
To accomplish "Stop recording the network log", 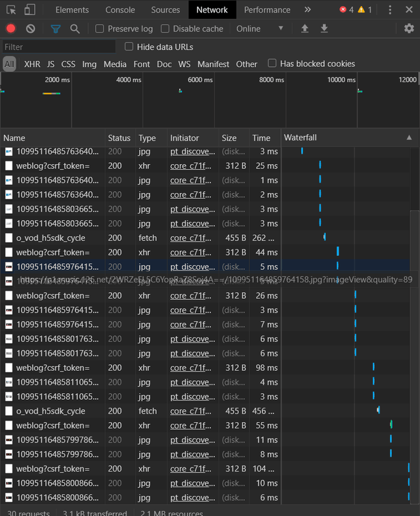I will click(10, 29).
